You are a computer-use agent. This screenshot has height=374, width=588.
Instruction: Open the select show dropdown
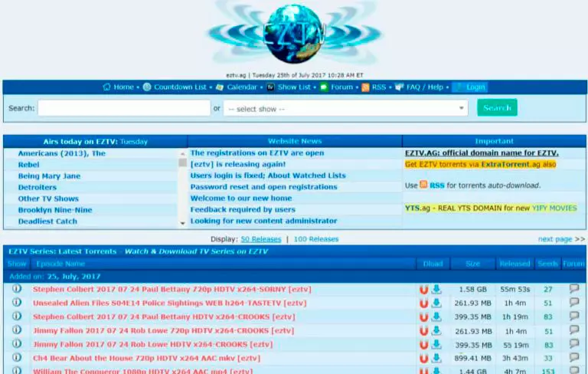coord(346,109)
